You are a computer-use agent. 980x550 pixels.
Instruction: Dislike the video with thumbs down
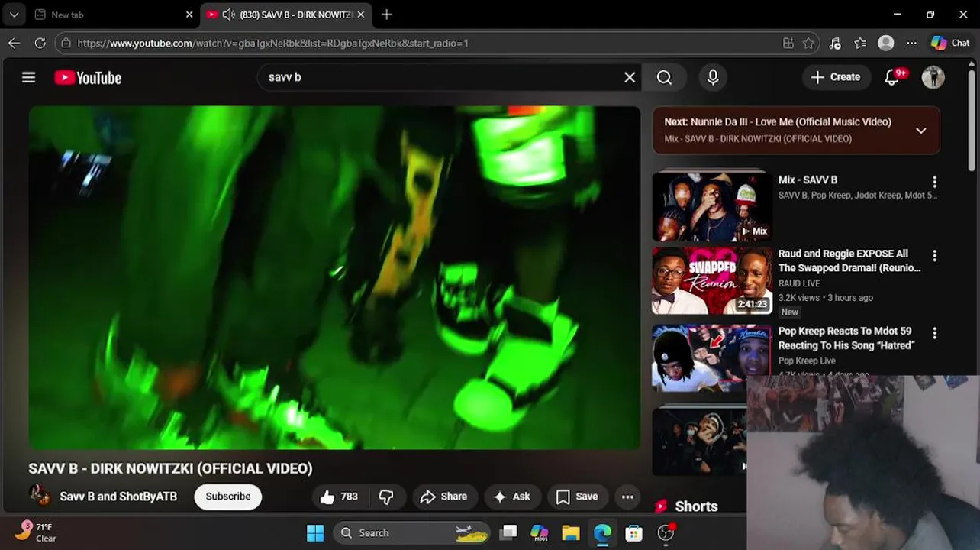point(386,497)
